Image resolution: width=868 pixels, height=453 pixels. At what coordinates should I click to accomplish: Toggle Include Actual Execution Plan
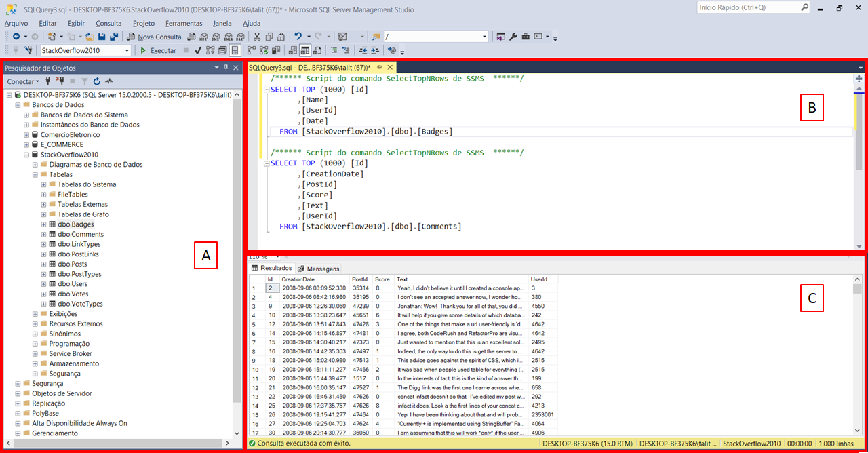(251, 50)
